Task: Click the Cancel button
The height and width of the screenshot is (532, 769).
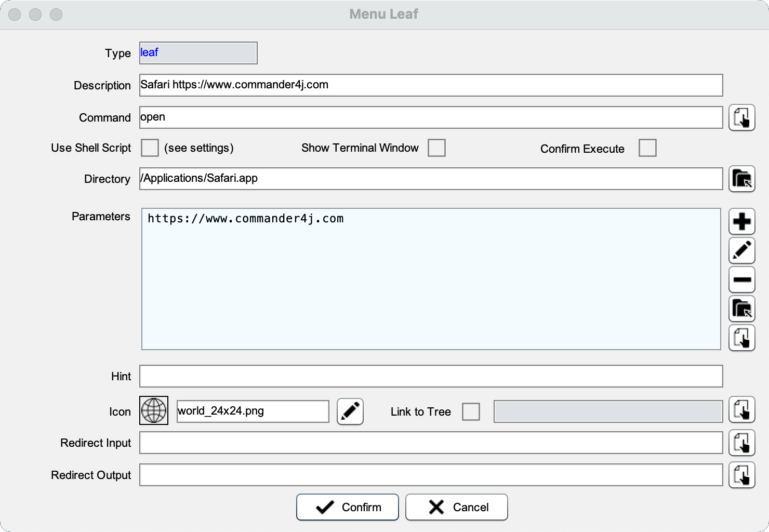Action: (456, 507)
